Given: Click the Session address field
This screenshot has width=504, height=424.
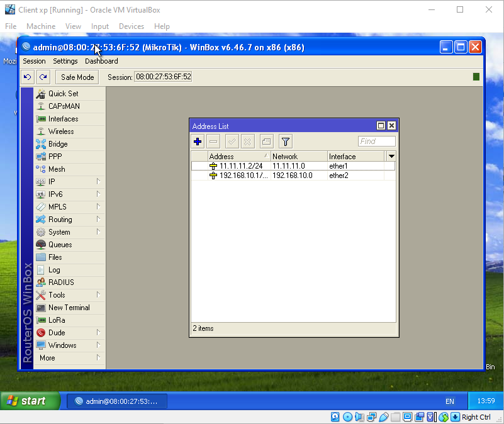Looking at the screenshot, I should [163, 77].
